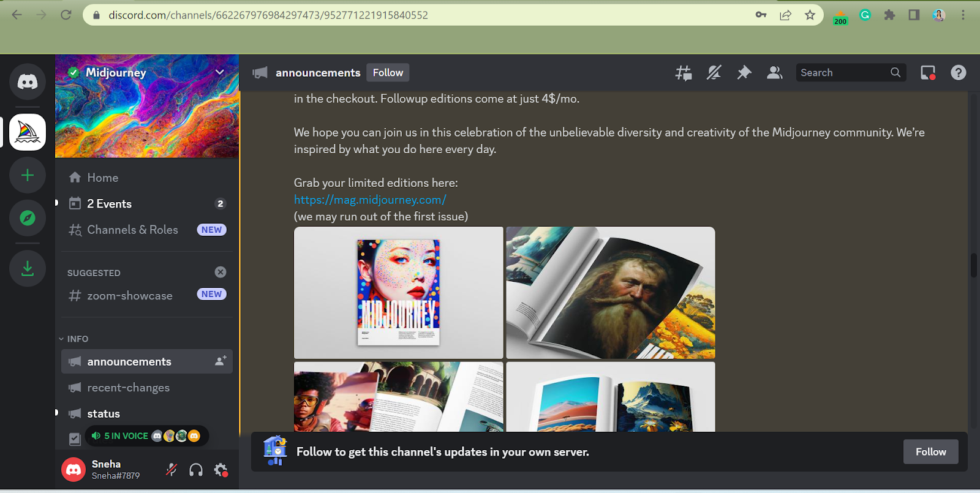The image size is (980, 493).
Task: Select the announcements channel in sidebar
Action: point(147,361)
